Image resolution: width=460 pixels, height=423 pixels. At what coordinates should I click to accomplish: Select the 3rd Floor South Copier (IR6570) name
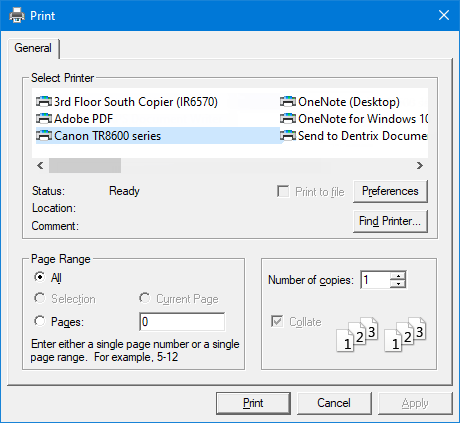(x=136, y=102)
